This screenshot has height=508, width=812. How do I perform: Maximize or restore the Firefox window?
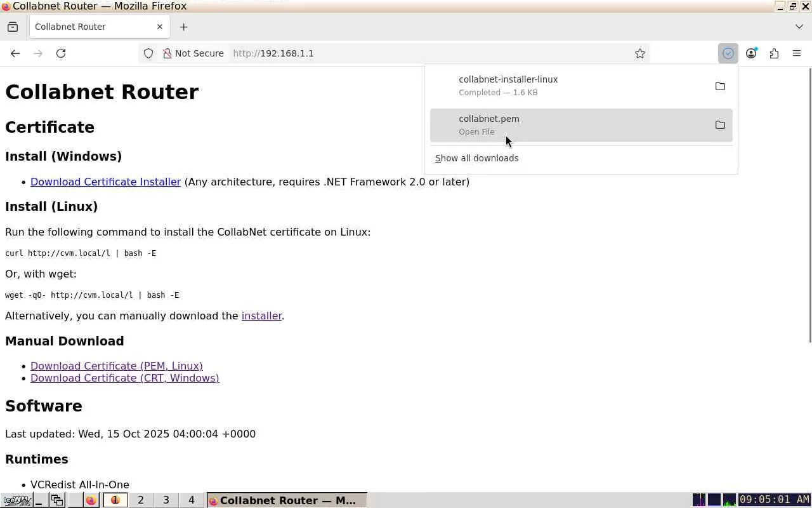tap(793, 6)
